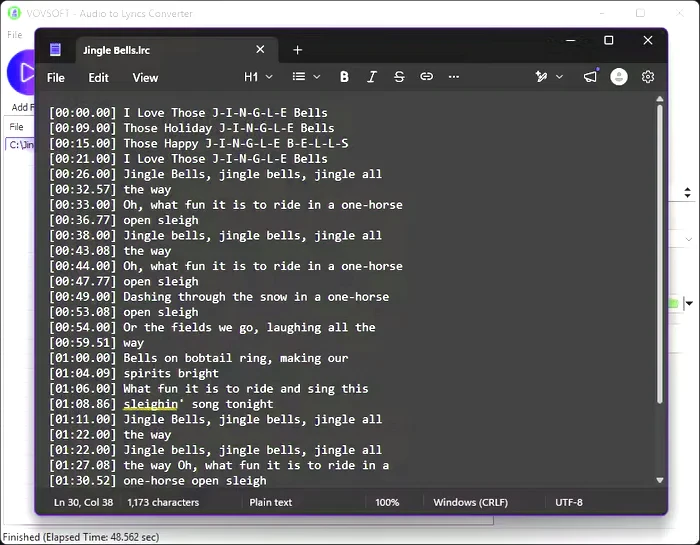The image size is (700, 545).
Task: Click the Finished elapsed time status text
Action: tap(81, 537)
